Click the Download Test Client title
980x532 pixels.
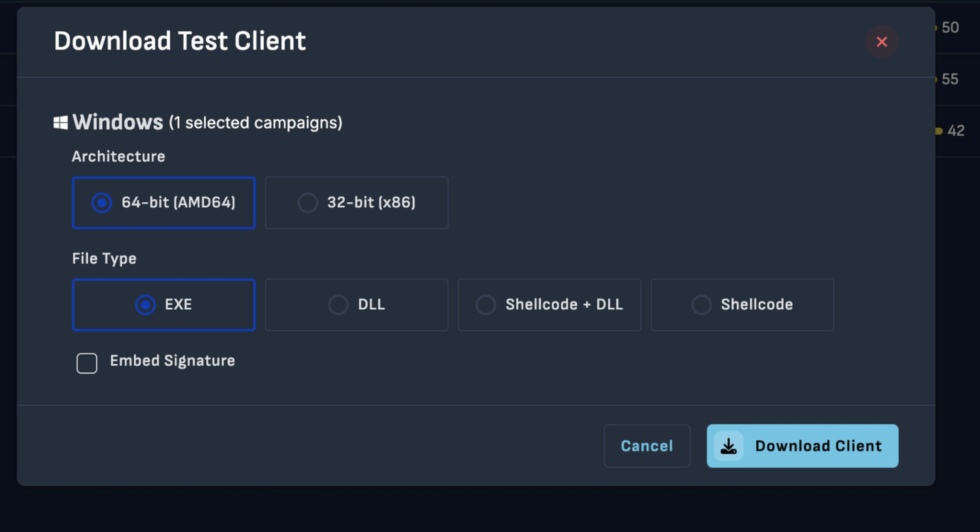pos(180,41)
